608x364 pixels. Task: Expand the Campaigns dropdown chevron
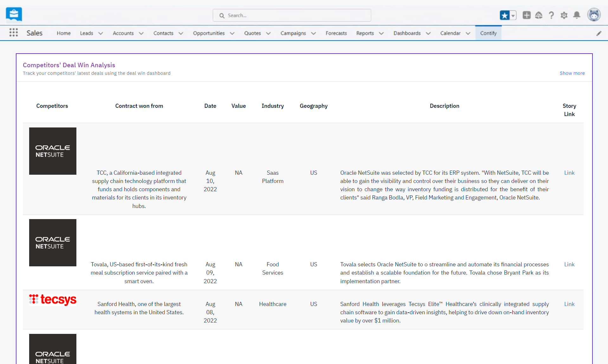coord(314,33)
